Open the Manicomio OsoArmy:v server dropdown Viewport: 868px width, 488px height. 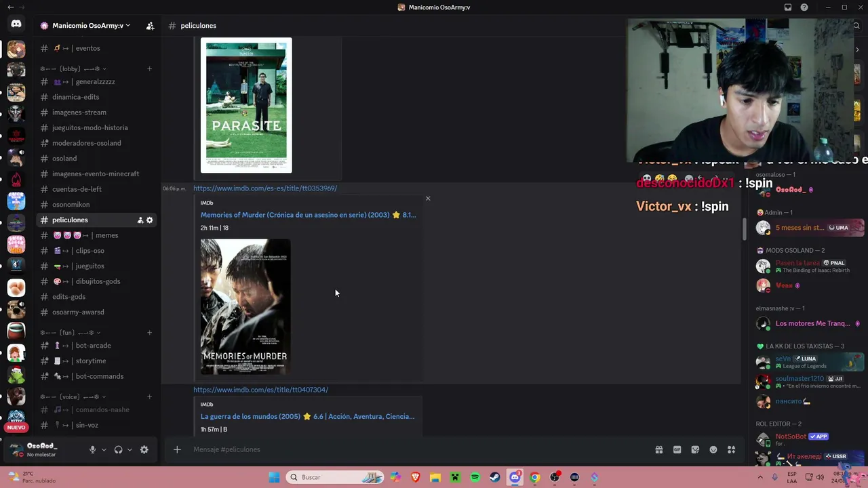click(x=92, y=26)
